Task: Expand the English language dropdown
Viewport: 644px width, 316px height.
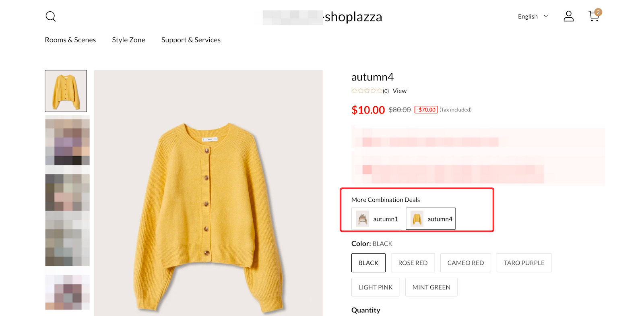Action: [x=533, y=17]
